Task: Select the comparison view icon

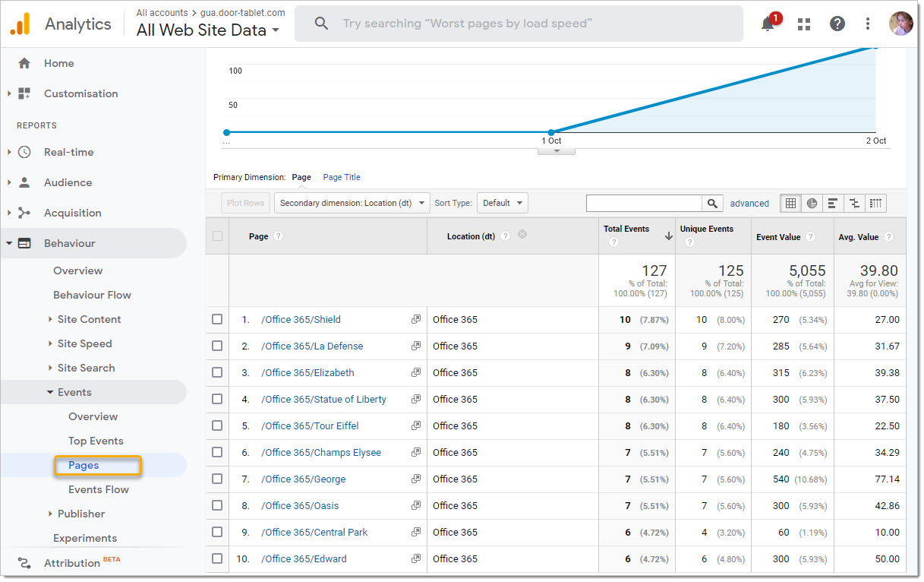Action: click(x=854, y=204)
